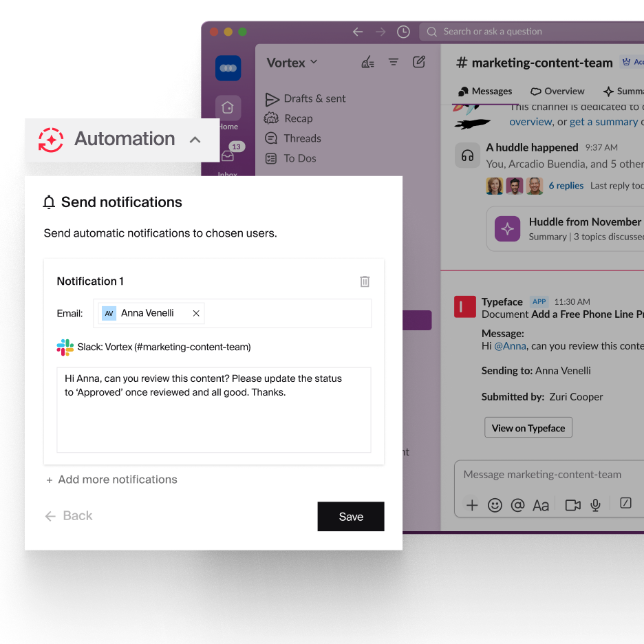Open Drafts & sent in Slack
Viewport: 644px width, 644px height.
[305, 98]
